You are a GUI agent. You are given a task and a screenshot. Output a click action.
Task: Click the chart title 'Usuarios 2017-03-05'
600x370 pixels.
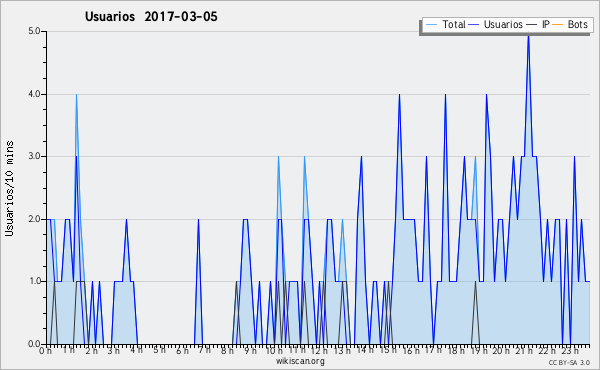[151, 17]
